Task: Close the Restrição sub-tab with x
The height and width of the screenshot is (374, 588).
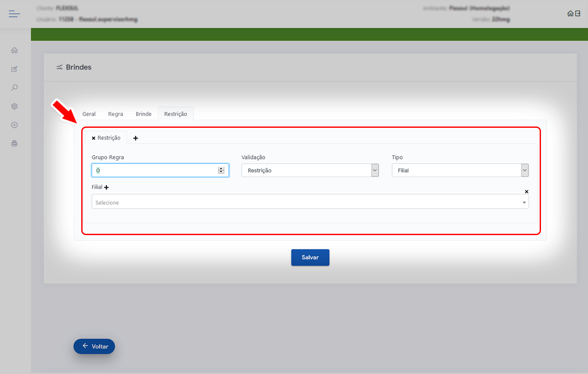Action: click(94, 138)
